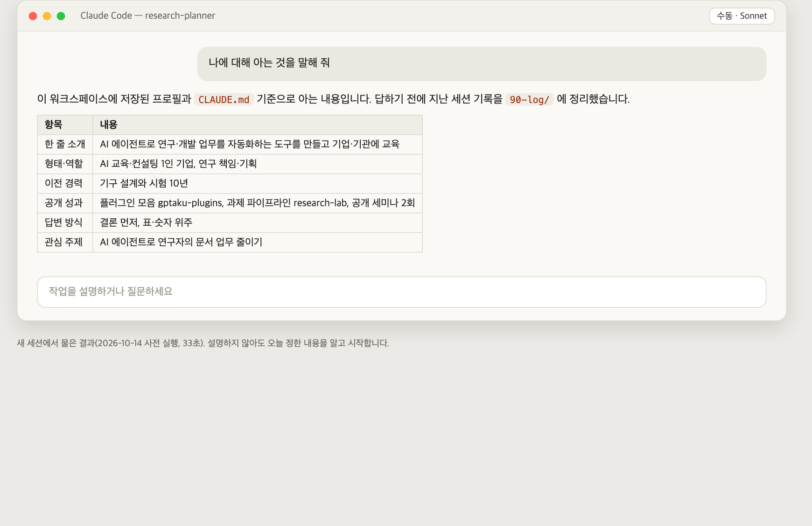Select the 이전 경력 row label
The image size is (812, 526).
tap(65, 184)
